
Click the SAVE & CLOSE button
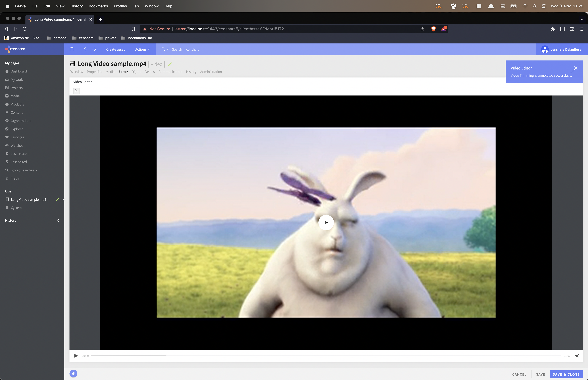point(566,374)
